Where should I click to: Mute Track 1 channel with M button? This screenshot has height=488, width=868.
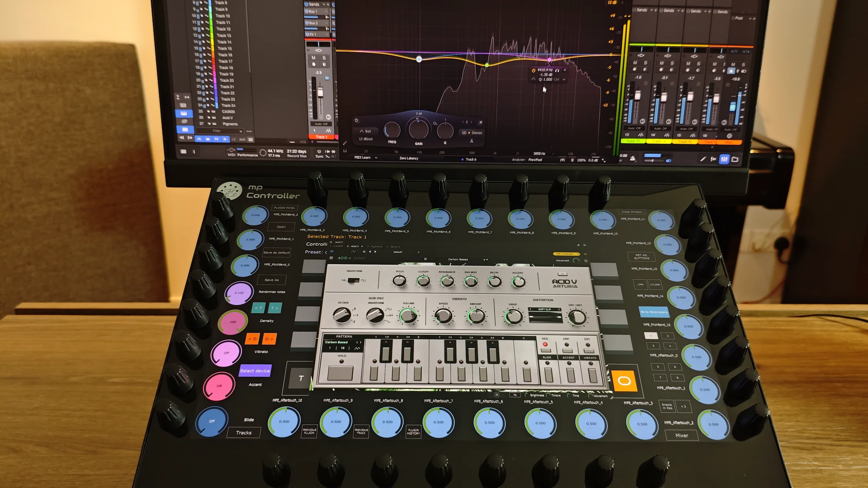coord(313,58)
